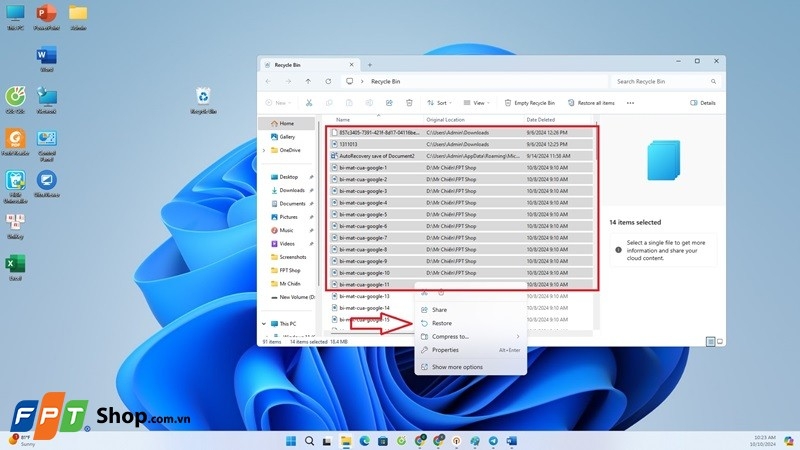The image size is (800, 450).
Task: Open the PowerPoint desktop shortcut
Action: pos(46,17)
